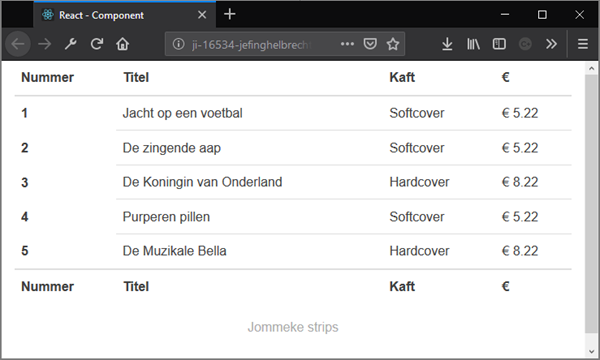
Task: Click the forward navigation arrow
Action: point(45,44)
